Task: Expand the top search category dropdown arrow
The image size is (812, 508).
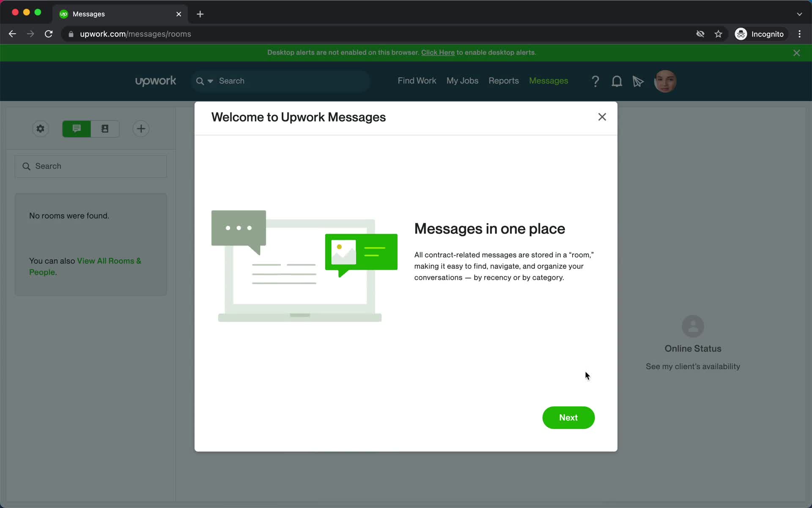Action: [x=210, y=81]
